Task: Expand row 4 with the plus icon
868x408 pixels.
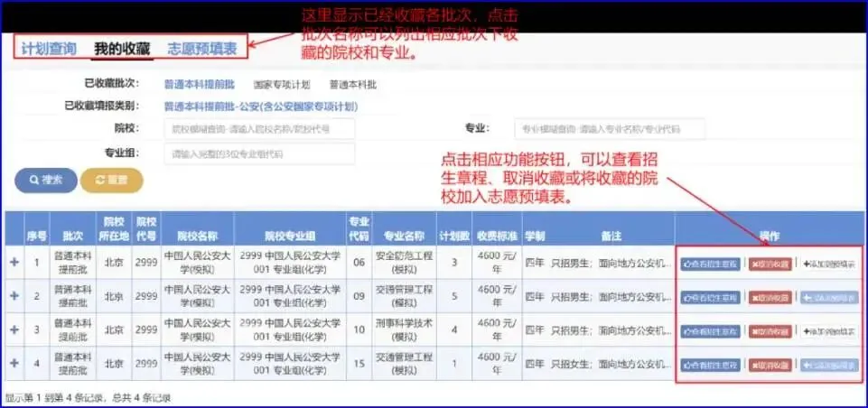Action: 14,363
